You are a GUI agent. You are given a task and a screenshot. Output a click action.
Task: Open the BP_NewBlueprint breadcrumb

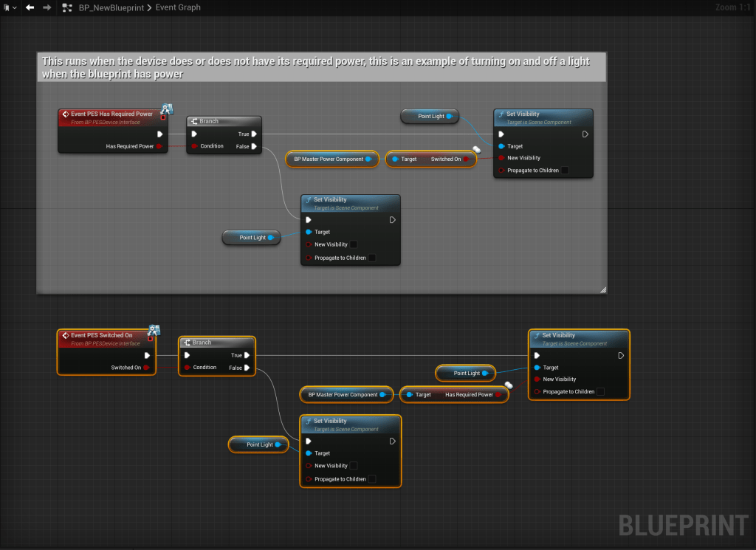pyautogui.click(x=111, y=7)
